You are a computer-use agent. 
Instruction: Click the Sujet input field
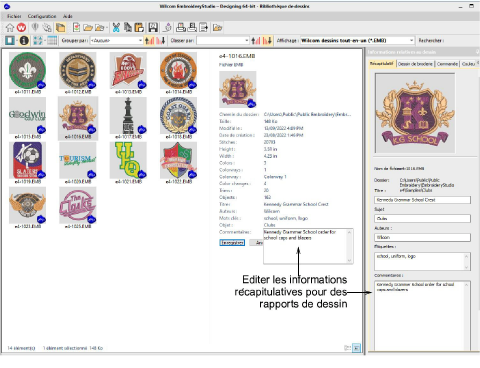coord(423,219)
